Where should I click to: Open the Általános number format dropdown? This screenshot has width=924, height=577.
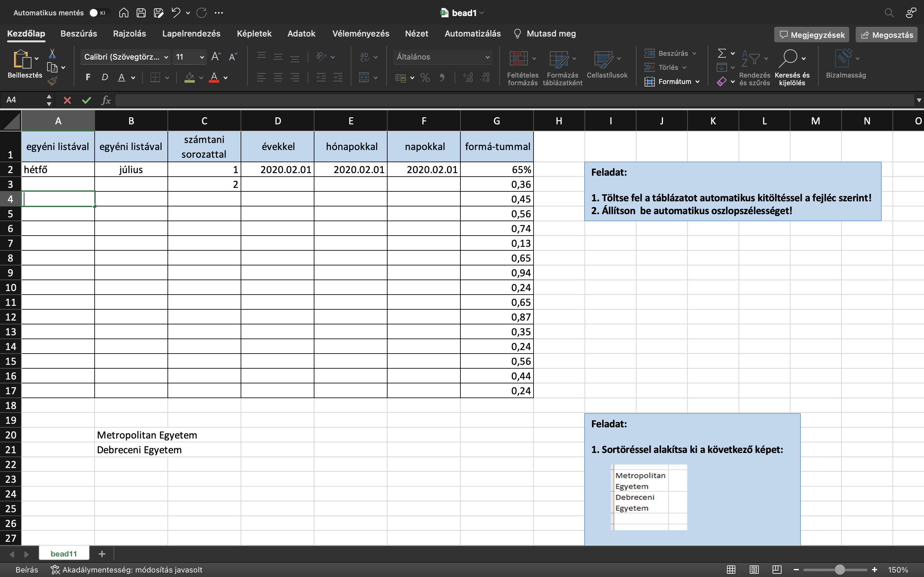442,57
